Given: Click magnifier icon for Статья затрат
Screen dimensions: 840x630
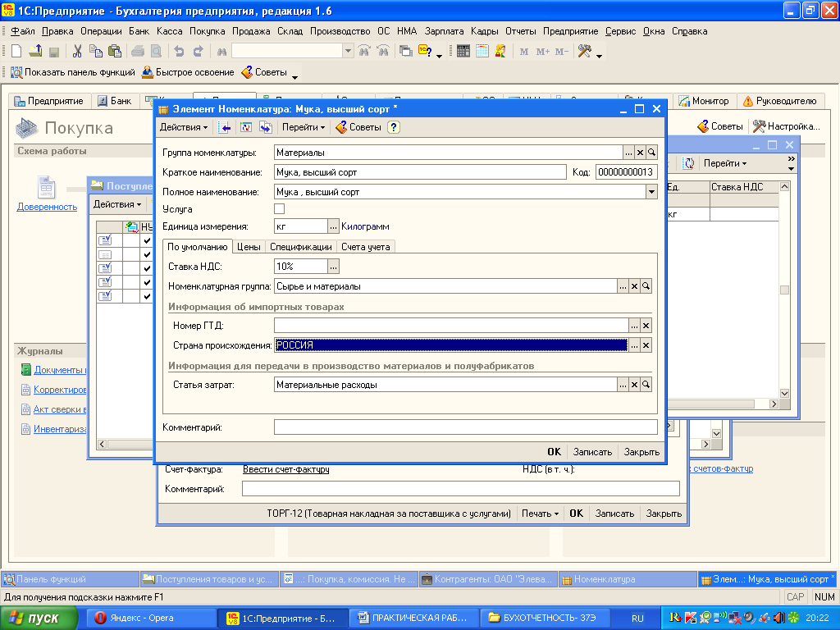Looking at the screenshot, I should (646, 385).
